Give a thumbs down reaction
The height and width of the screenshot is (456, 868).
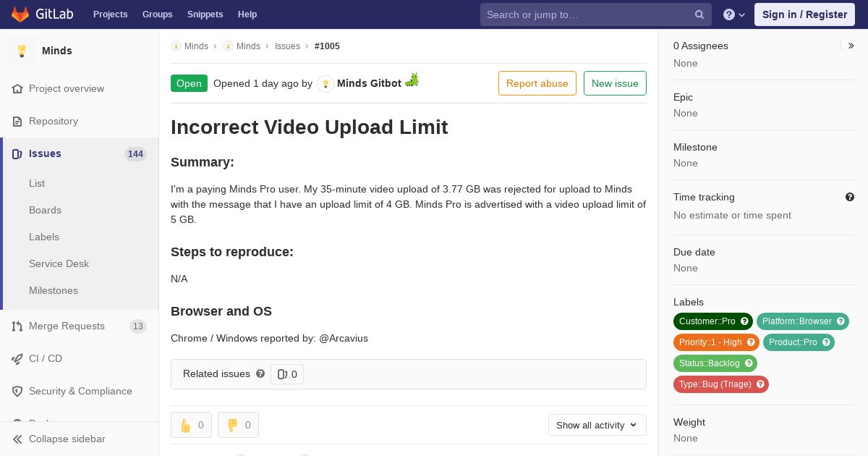pyautogui.click(x=238, y=425)
